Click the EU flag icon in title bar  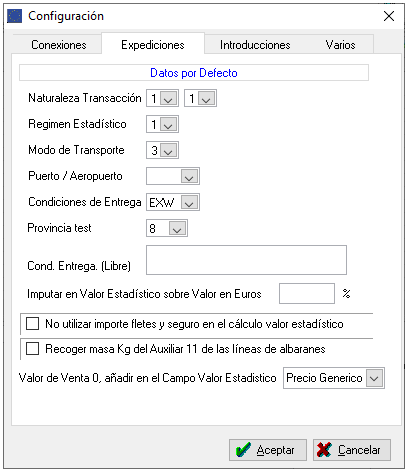15,16
